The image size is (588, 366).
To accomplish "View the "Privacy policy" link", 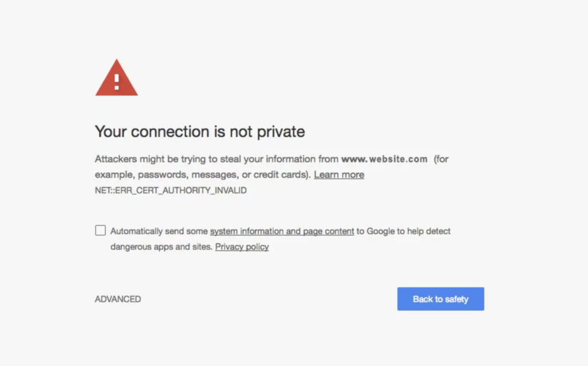I will click(242, 247).
